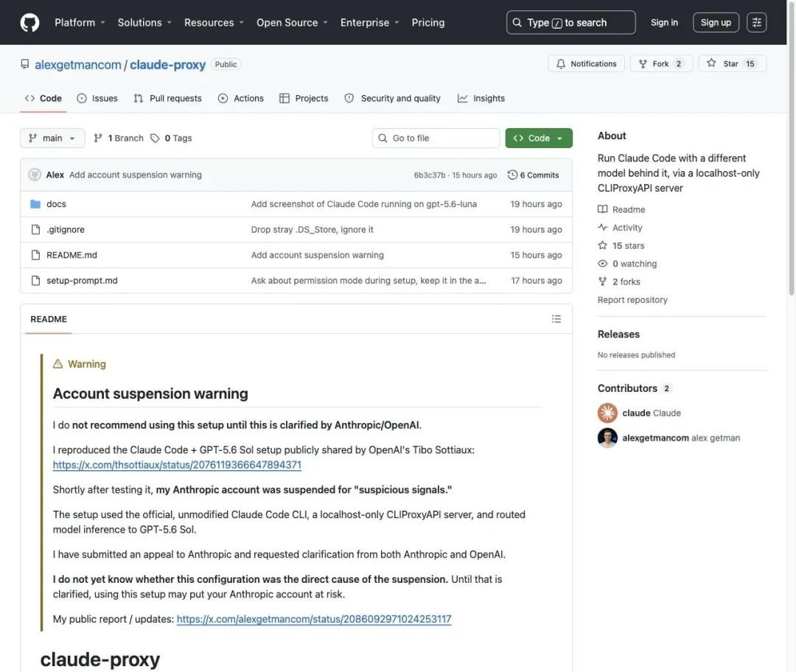Click the search magnifier icon in header
This screenshot has width=796, height=672.
click(517, 22)
